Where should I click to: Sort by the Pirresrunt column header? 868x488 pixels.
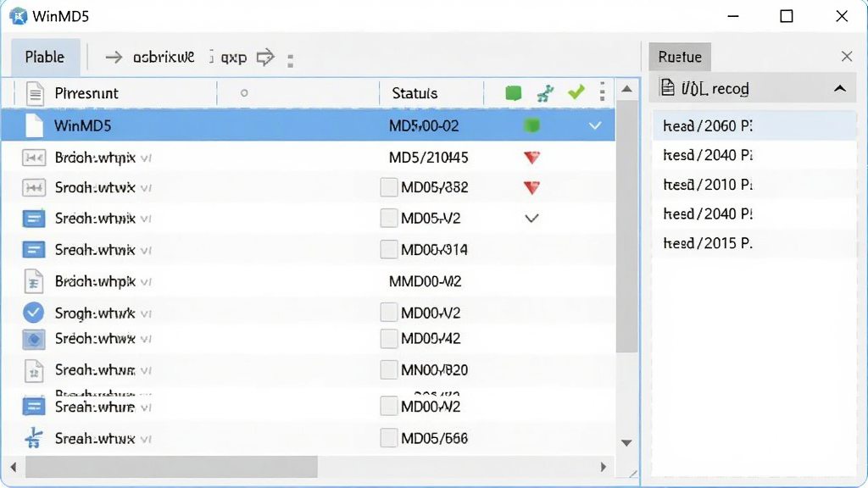pos(86,93)
